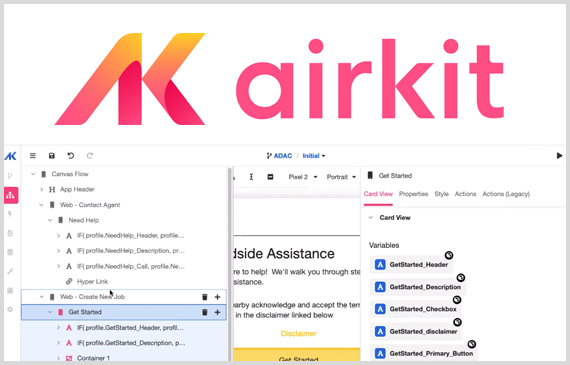Add item to Web - Create New Job

pos(217,297)
